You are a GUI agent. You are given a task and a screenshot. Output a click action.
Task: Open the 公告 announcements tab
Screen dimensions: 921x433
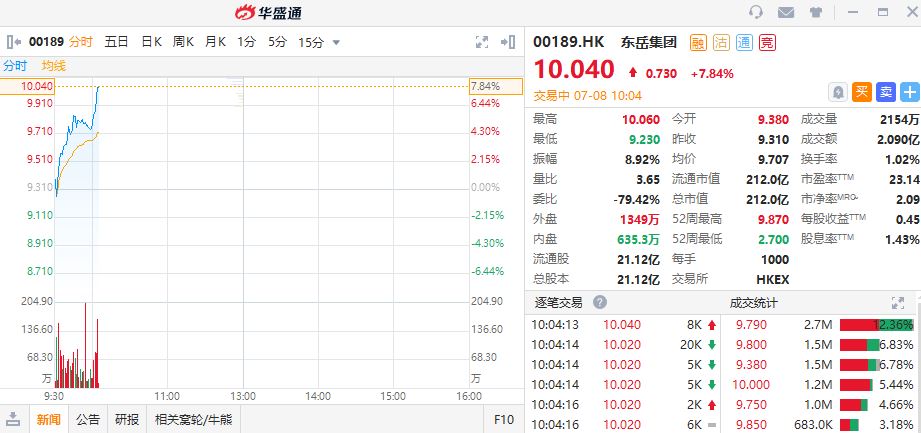point(88,419)
